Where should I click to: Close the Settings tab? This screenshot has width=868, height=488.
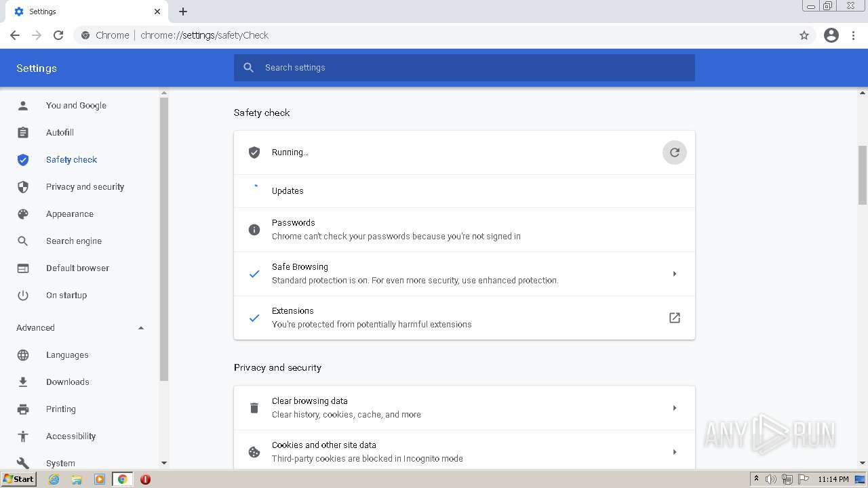(x=157, y=12)
